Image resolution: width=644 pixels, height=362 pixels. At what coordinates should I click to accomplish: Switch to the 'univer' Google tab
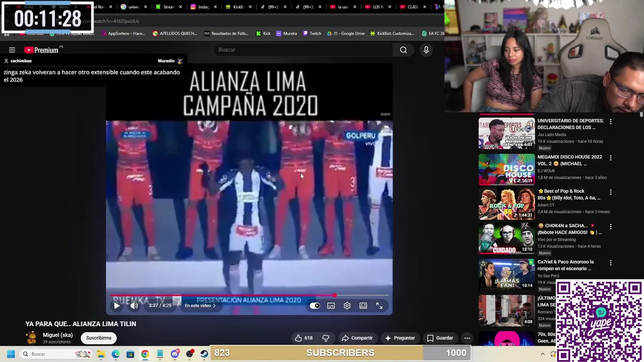pyautogui.click(x=133, y=7)
